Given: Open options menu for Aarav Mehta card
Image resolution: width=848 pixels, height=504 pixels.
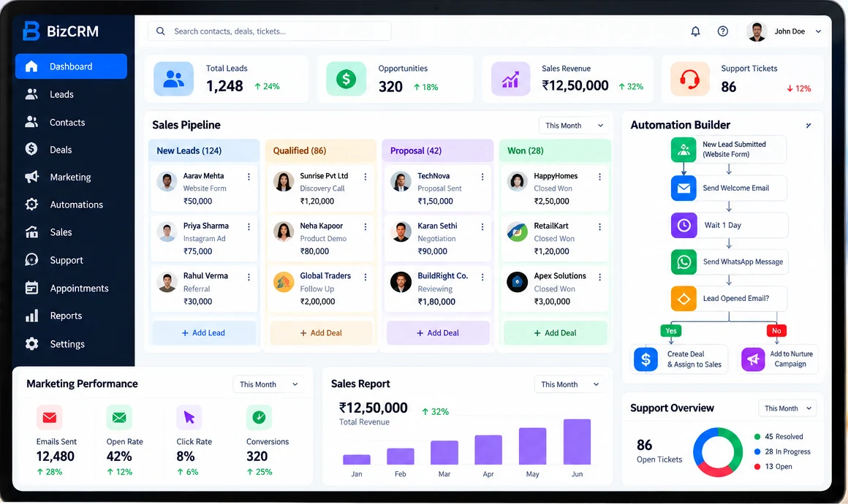Looking at the screenshot, I should click(249, 177).
